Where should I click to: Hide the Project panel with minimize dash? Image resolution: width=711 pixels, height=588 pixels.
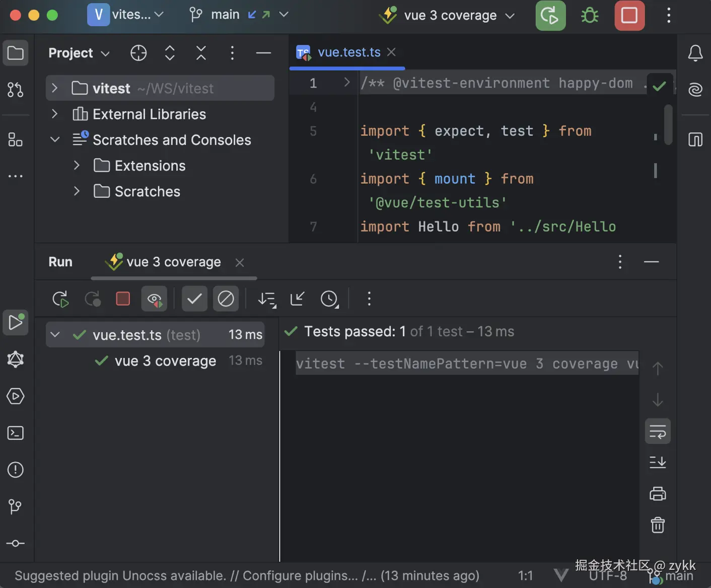click(x=263, y=53)
